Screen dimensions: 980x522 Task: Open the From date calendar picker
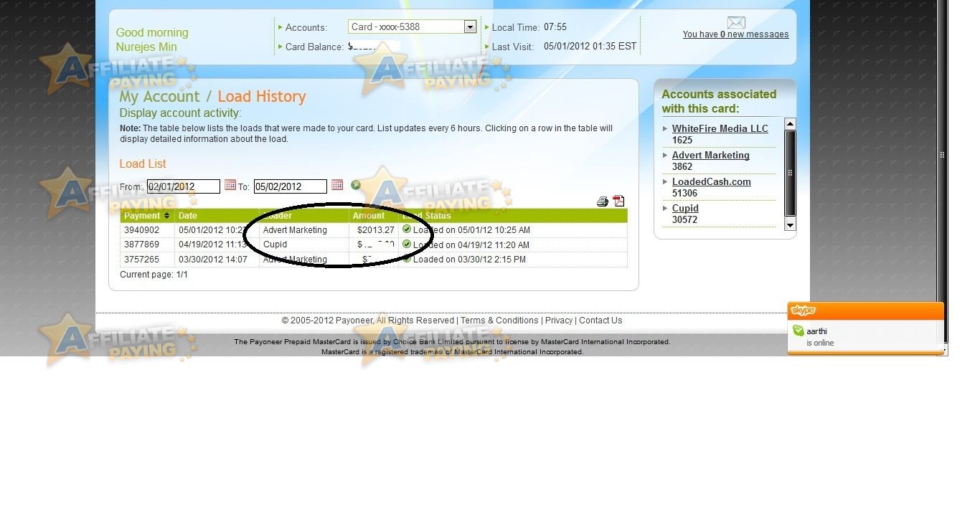click(230, 185)
